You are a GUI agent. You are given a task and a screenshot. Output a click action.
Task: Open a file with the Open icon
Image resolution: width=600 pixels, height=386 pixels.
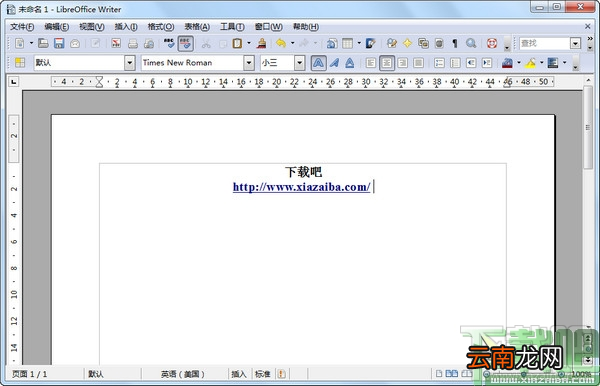(43, 43)
